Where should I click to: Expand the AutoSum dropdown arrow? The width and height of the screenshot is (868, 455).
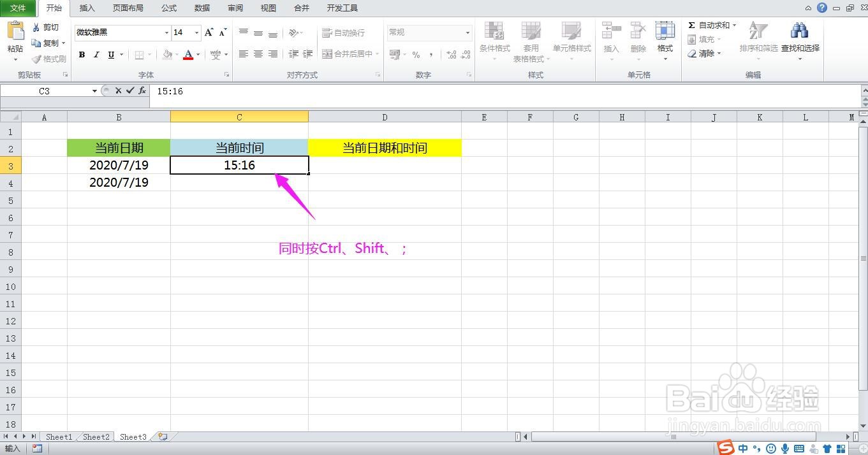[734, 25]
